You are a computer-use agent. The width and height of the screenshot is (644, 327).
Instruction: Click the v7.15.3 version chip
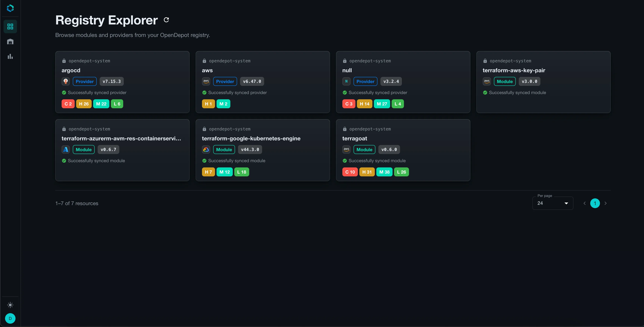point(112,82)
